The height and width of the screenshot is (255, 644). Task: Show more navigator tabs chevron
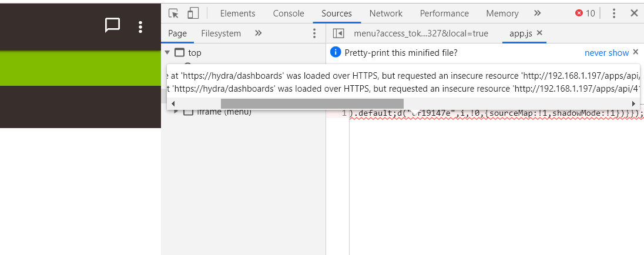259,33
